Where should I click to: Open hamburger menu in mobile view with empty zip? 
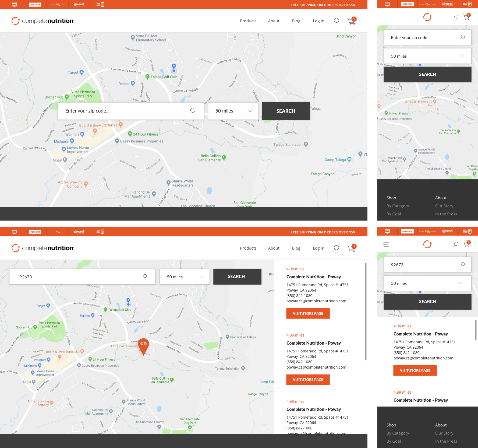(x=386, y=17)
